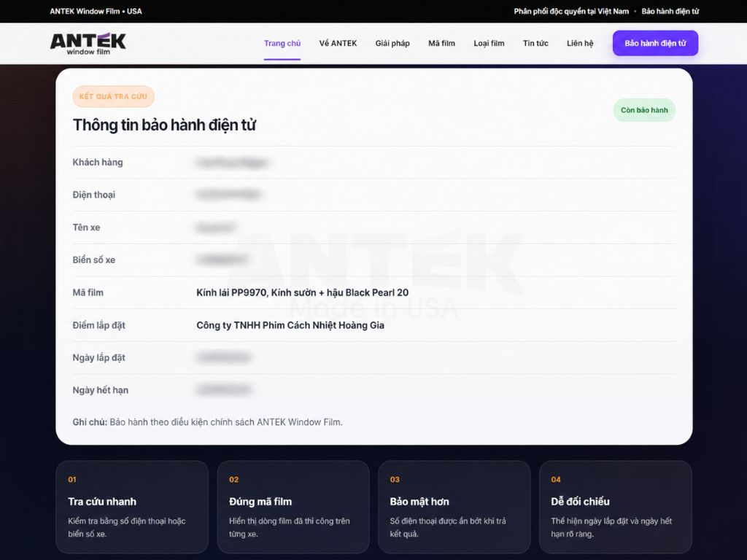The image size is (747, 560).
Task: Click Phân phối độc quyền tại Việt Nam text
Action: (571, 12)
